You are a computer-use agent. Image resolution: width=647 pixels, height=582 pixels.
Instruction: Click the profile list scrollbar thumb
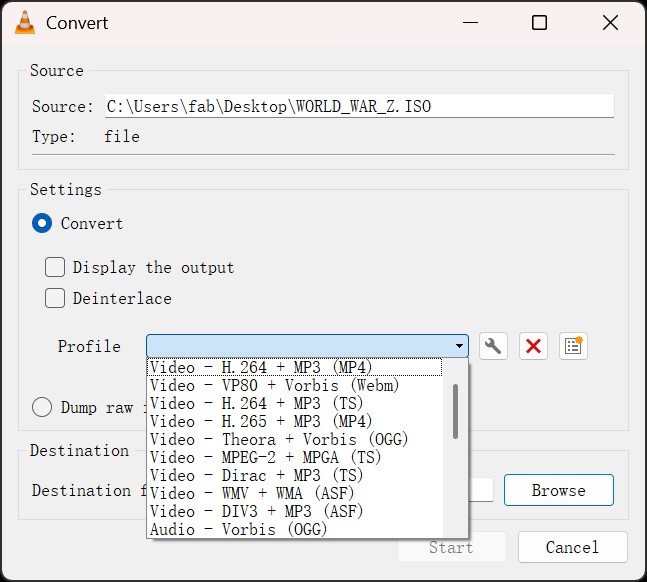pyautogui.click(x=456, y=412)
